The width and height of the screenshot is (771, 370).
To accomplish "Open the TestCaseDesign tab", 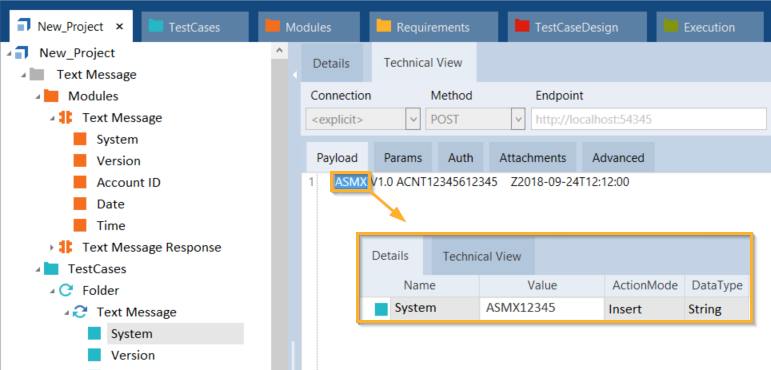I will [x=577, y=27].
